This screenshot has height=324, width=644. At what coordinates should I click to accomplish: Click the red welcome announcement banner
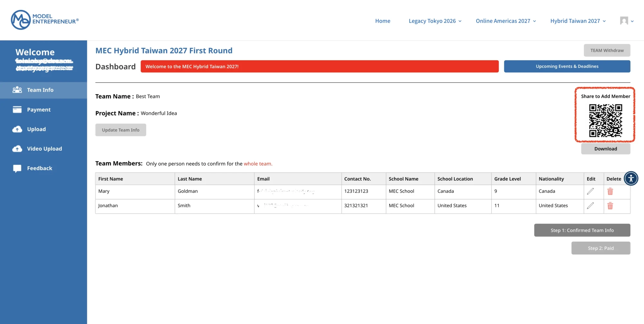coord(320,66)
